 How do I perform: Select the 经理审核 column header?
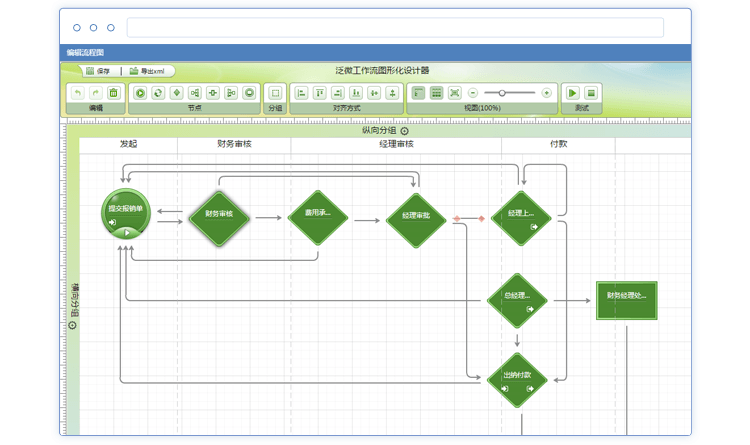pos(397,144)
